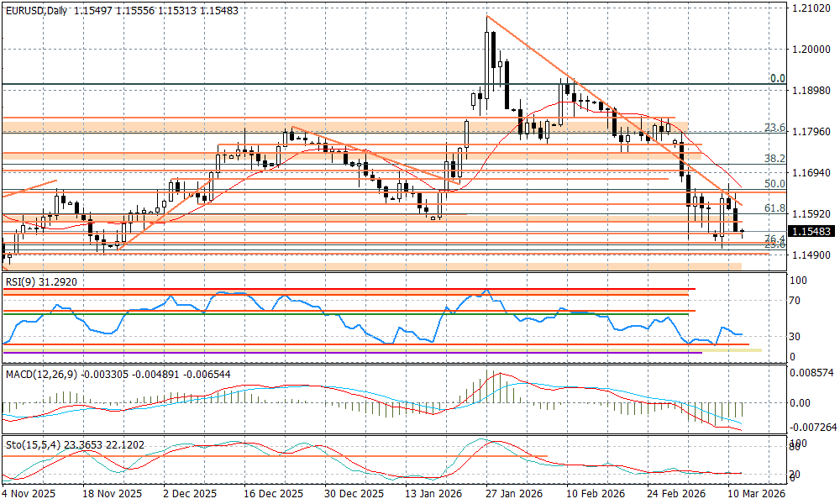
Task: Click the 50.0 Fibonacci level label
Action: coord(774,183)
